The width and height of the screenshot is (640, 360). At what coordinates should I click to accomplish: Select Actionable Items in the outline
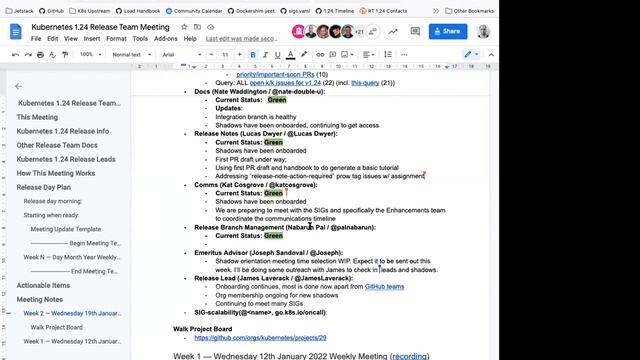pyautogui.click(x=43, y=285)
